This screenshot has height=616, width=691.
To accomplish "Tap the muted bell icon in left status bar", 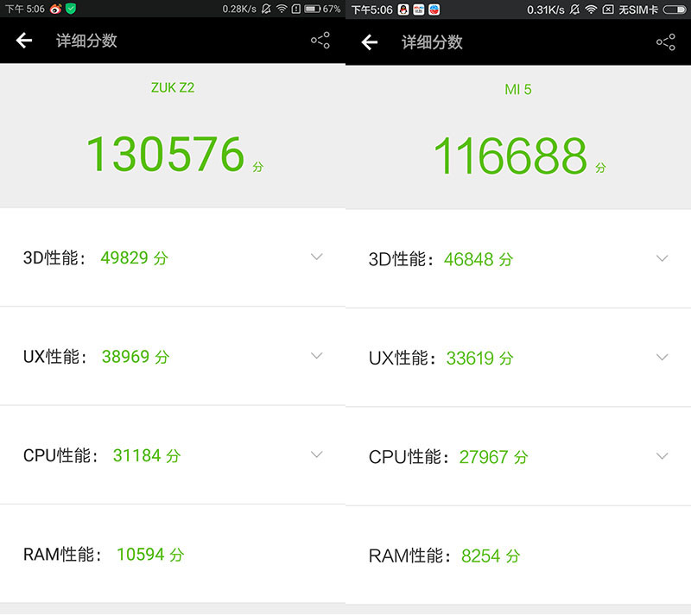I will pos(266,9).
